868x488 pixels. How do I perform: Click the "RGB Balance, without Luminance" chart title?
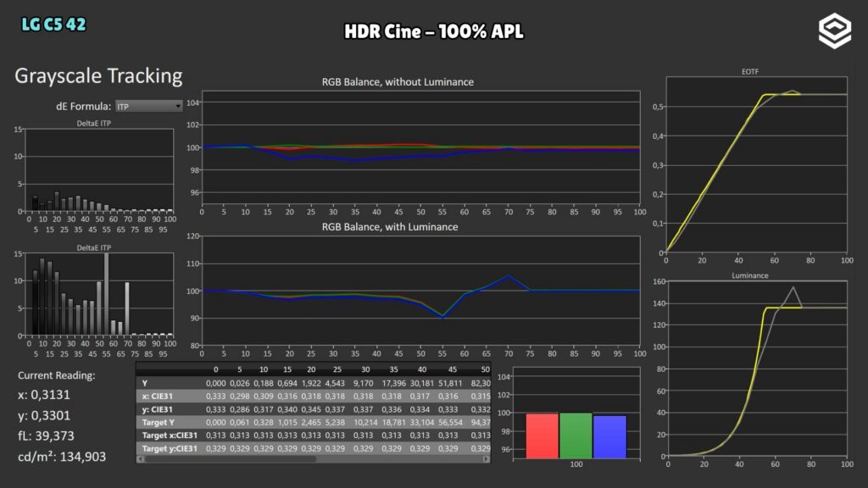point(398,82)
